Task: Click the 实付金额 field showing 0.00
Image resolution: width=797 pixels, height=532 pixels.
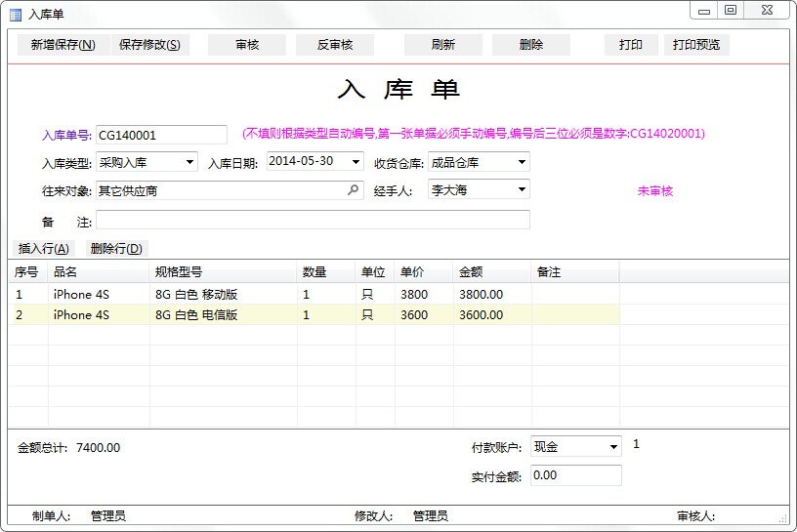Action: tap(576, 475)
